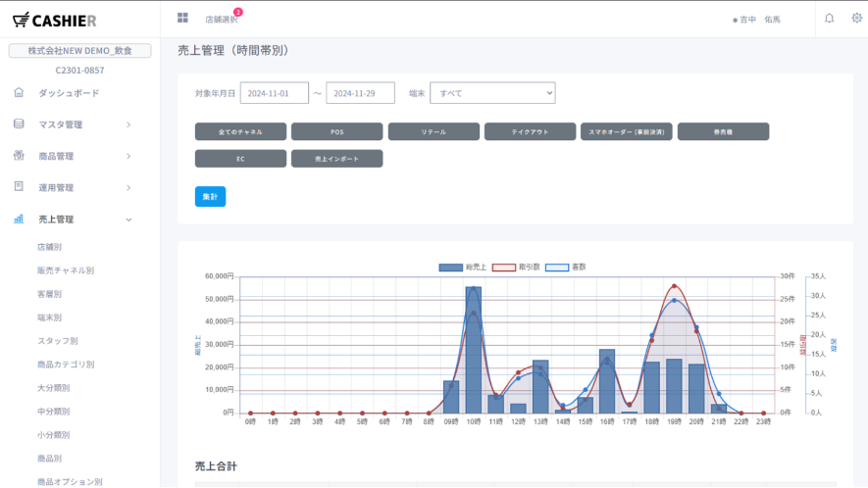
Task: Open the 端末 dropdown showing すべて
Action: pos(492,93)
